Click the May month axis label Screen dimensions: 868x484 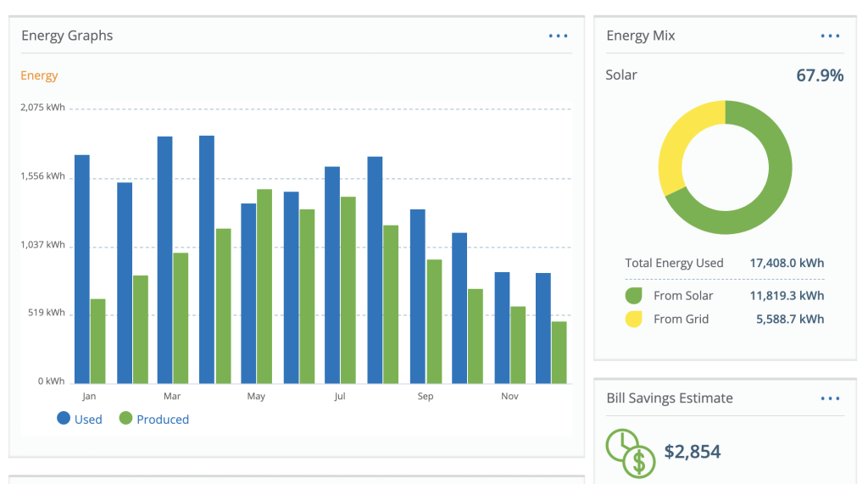click(x=256, y=396)
